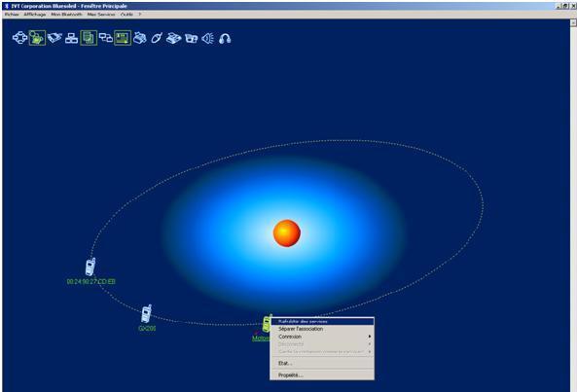Screen dimensions: 577x392
Task: Expand the Connexion submenu arrow
Action: [370, 337]
